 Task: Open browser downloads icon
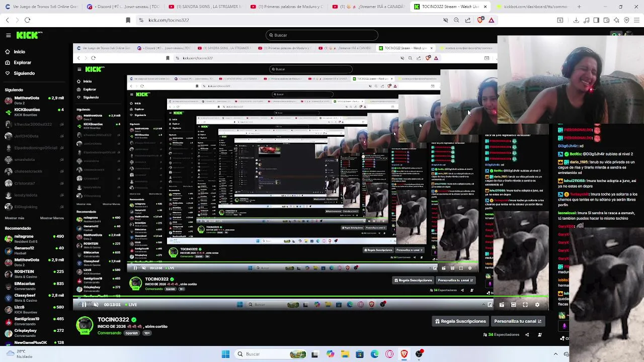[x=576, y=20]
